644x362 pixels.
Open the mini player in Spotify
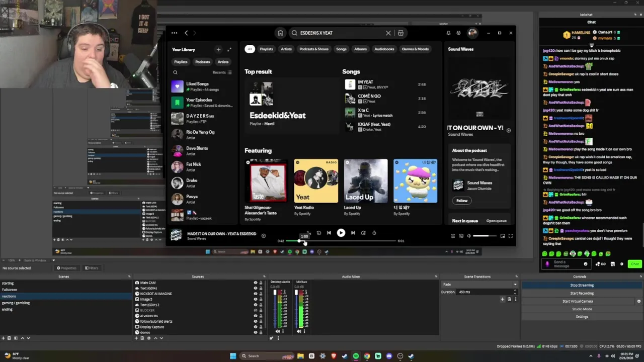tap(502, 236)
